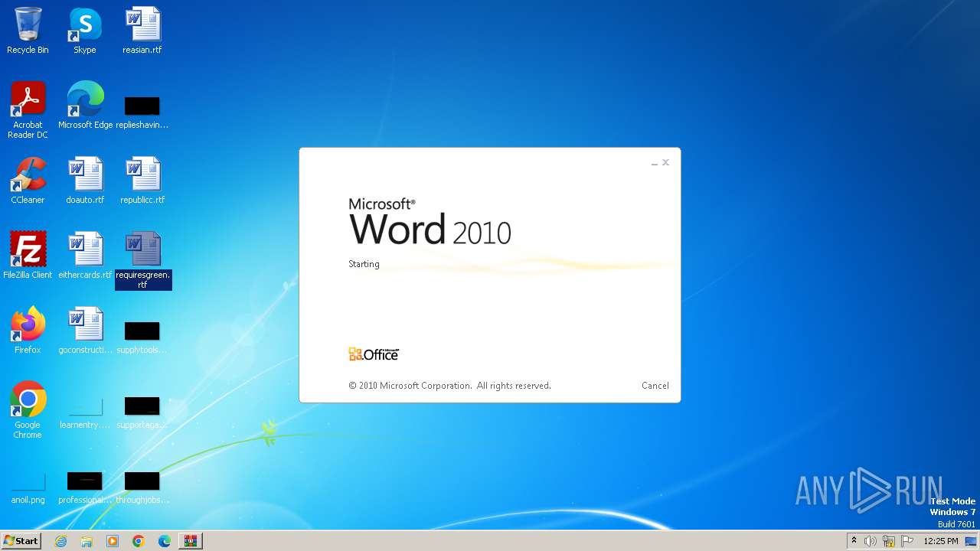The image size is (980, 551).
Task: Open Internet Explorer from the taskbar
Action: tap(61, 541)
